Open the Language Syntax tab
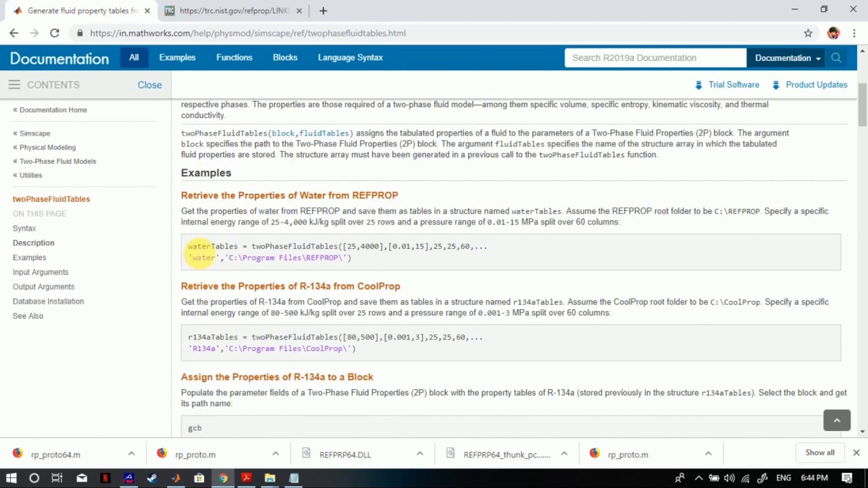The height and width of the screenshot is (488, 868). tap(351, 58)
